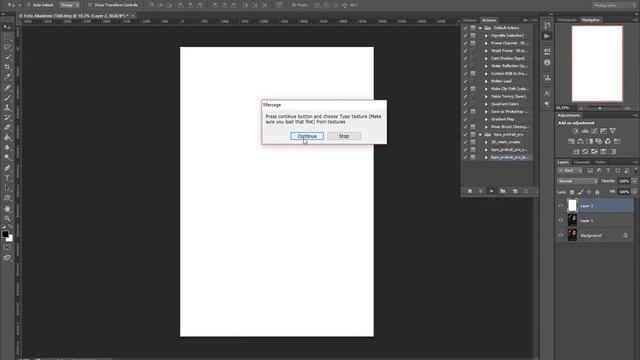Click the foreground color swatch
Viewport: 640px width, 360px height.
click(5, 234)
